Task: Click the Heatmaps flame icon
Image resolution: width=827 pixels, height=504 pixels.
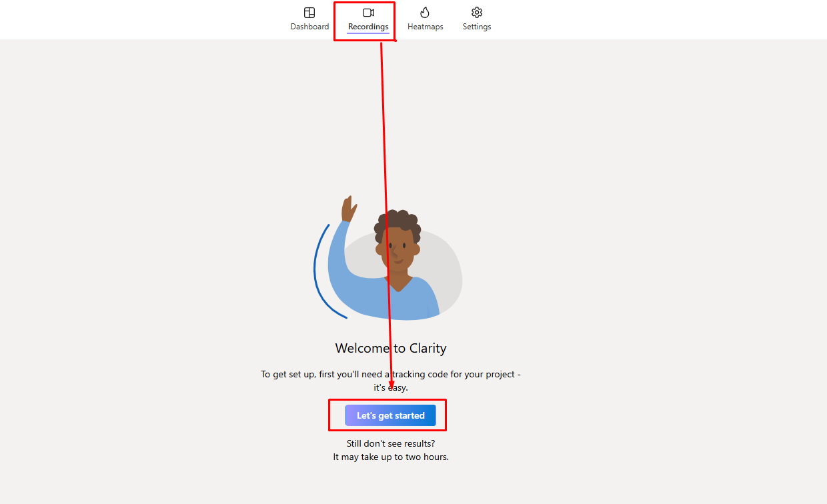Action: [425, 13]
